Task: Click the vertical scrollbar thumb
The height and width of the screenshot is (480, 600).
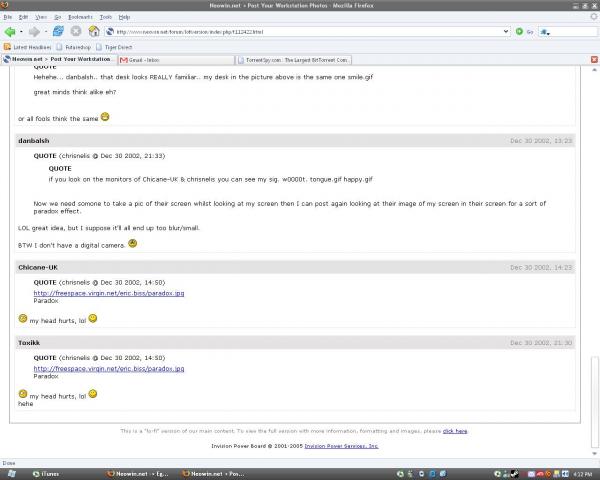Action: (594, 401)
